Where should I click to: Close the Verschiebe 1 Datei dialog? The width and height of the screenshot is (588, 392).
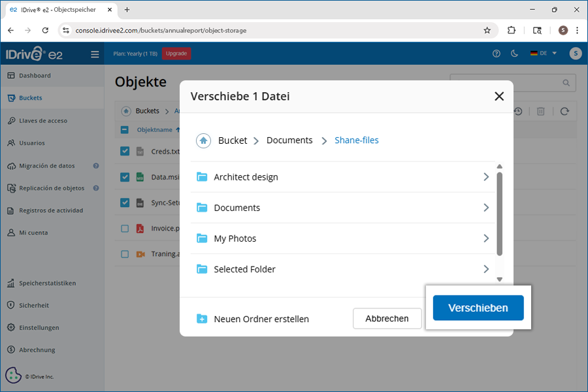[499, 96]
